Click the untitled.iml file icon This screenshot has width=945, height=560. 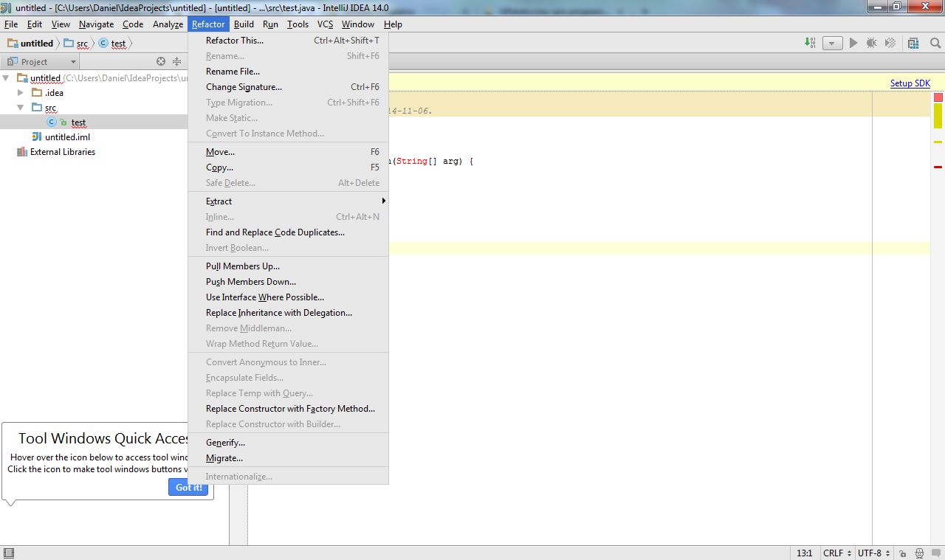pos(37,137)
